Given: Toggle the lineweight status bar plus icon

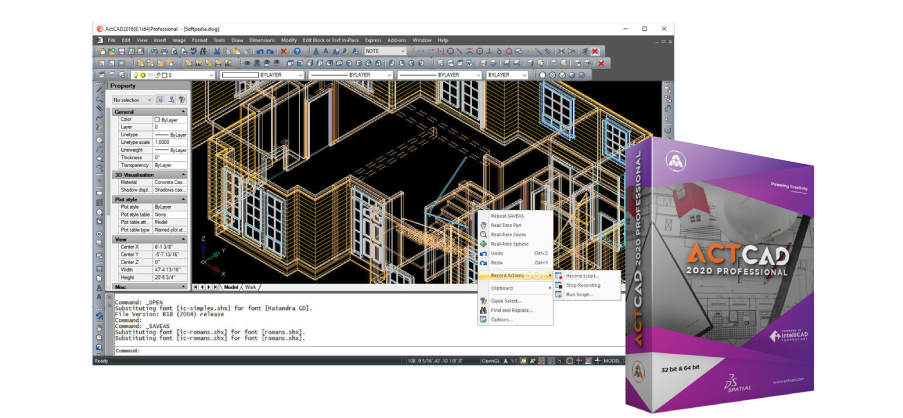Looking at the screenshot, I should click(598, 361).
